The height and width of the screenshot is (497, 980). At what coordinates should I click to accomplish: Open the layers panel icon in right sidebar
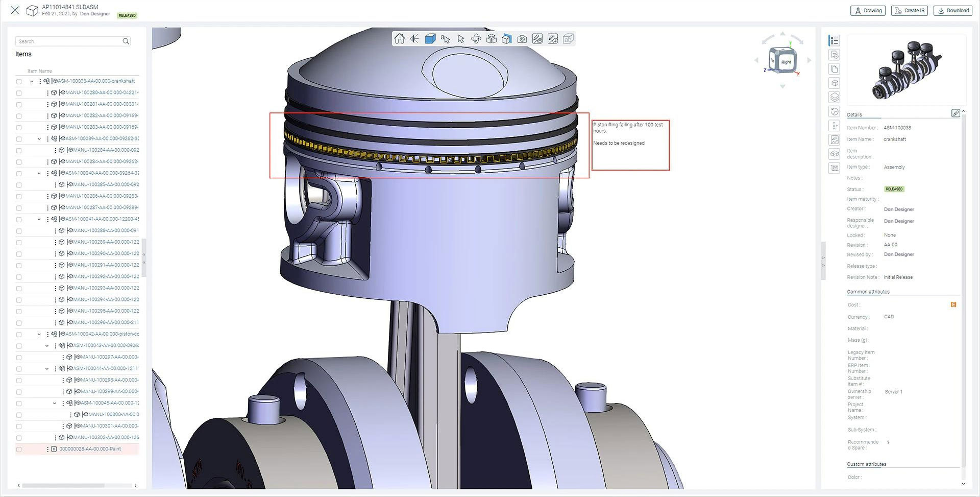pos(835,97)
